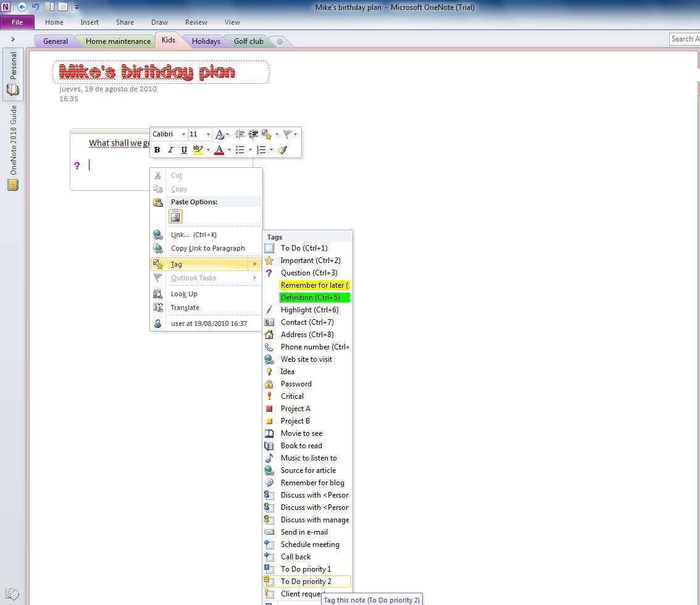
Task: Select the Password padlock tag
Action: click(x=307, y=384)
